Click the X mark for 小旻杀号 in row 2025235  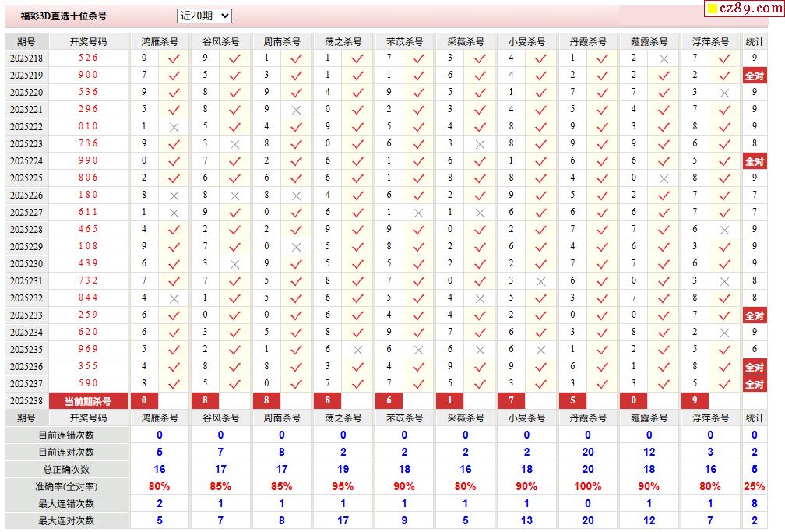pyautogui.click(x=540, y=350)
